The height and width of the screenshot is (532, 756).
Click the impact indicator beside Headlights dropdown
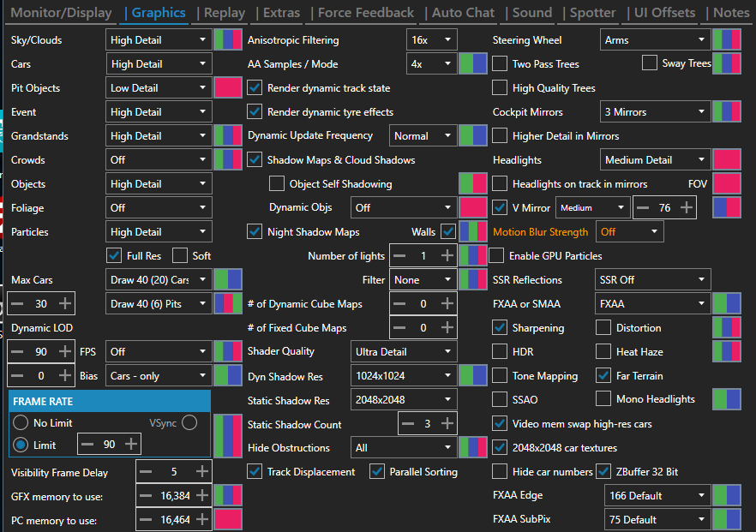tap(727, 159)
